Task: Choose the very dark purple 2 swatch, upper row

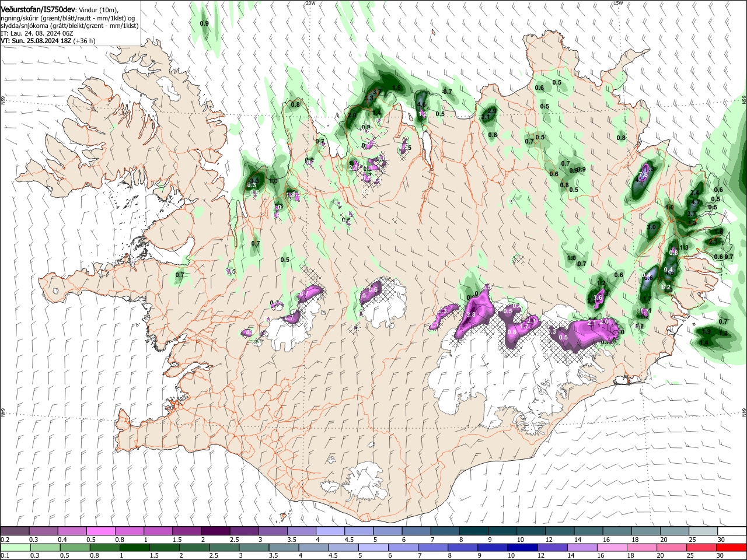Action: coord(215,531)
